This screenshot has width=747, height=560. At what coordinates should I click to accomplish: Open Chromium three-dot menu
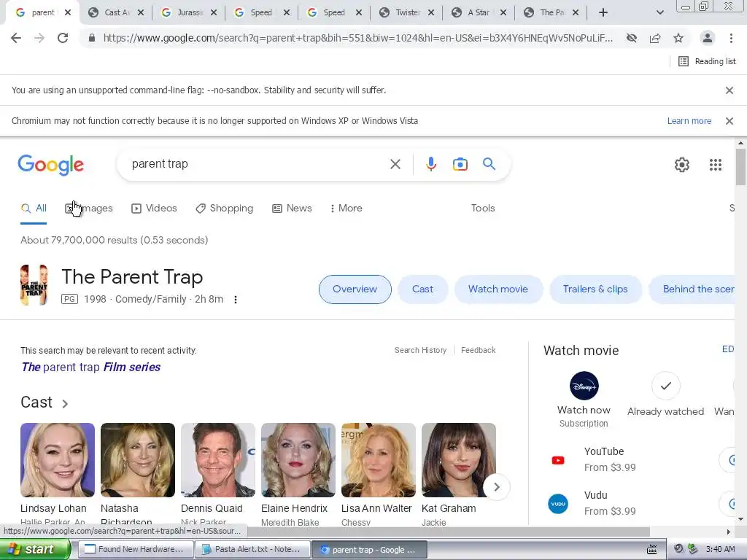pyautogui.click(x=731, y=38)
